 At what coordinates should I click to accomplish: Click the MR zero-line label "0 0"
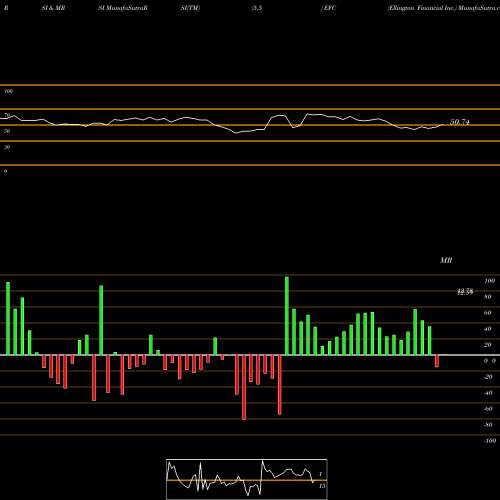click(x=490, y=361)
